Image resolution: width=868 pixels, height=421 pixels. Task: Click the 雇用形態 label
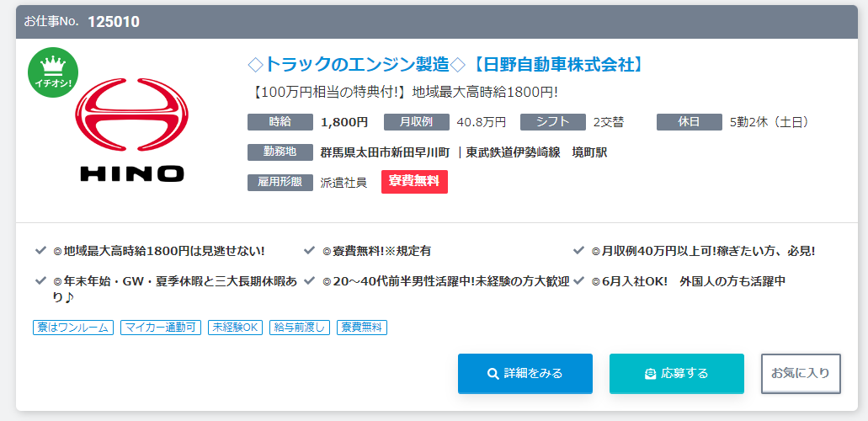280,182
